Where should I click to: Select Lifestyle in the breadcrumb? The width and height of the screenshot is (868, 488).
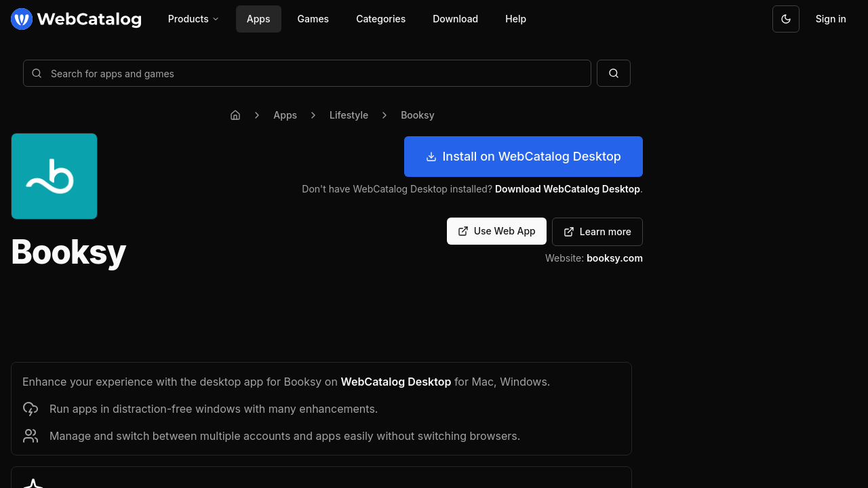click(x=349, y=115)
